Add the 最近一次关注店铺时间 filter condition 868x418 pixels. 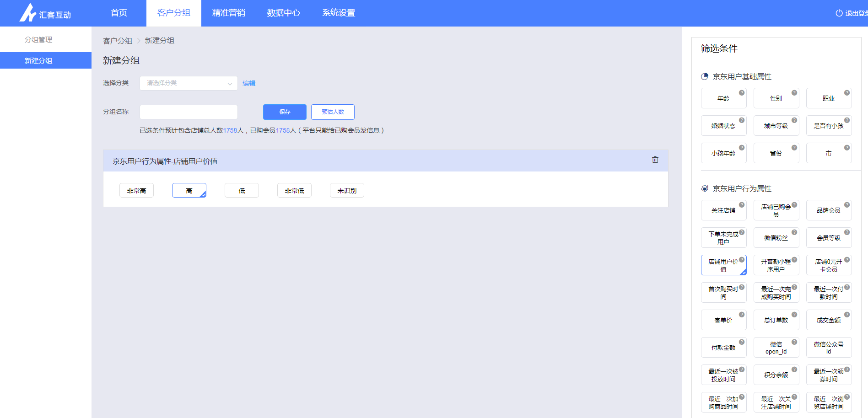pos(776,402)
